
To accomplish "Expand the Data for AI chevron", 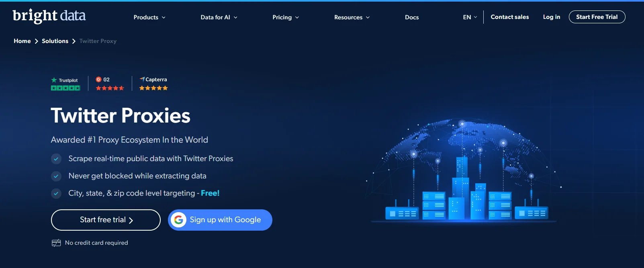I will (235, 18).
